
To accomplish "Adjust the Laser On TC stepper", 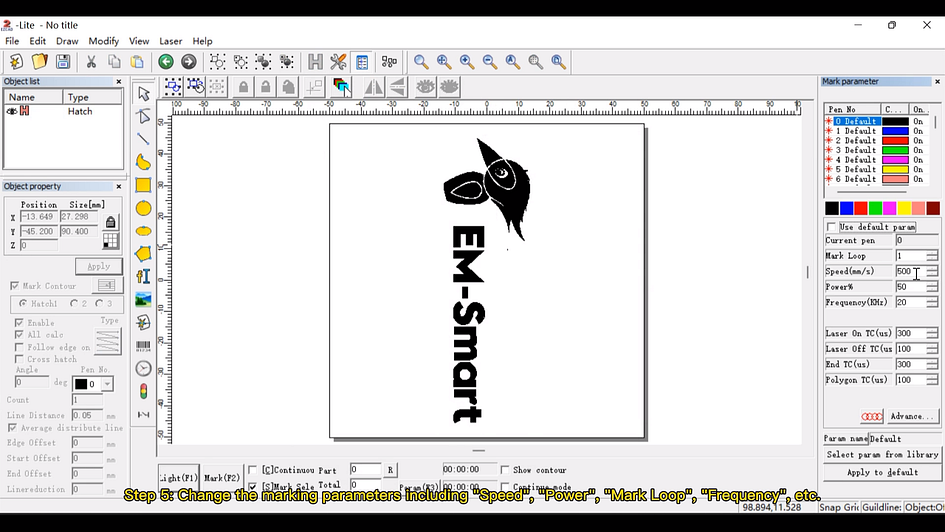I will (x=932, y=333).
